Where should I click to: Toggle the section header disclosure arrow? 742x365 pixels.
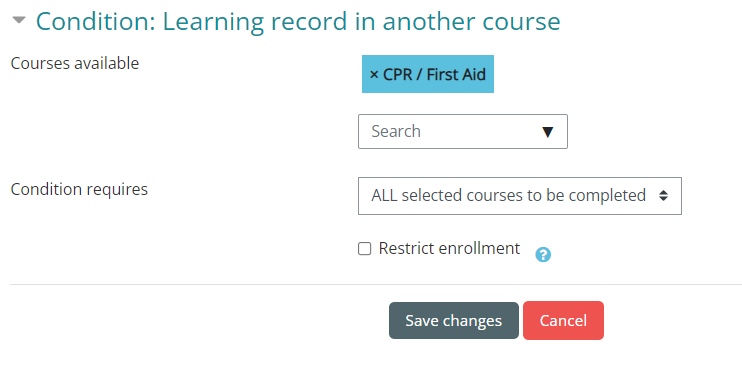19,21
